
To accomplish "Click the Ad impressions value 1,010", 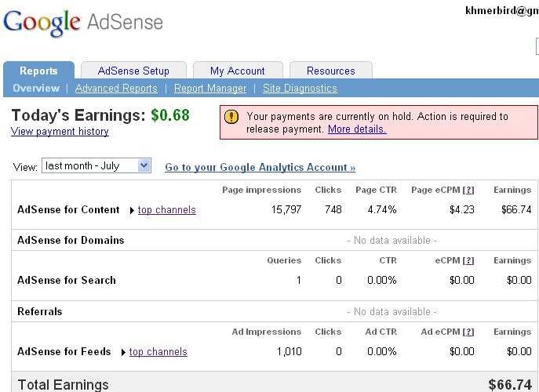I will coord(289,351).
